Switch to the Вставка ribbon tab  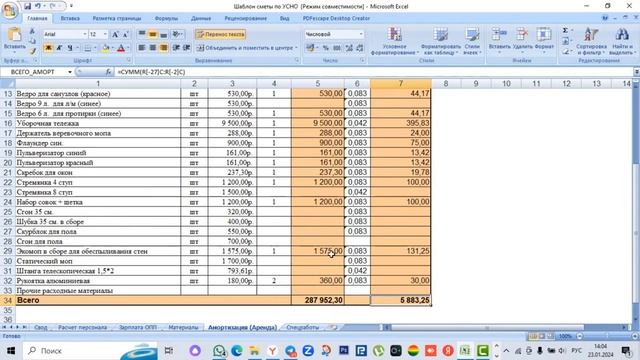click(x=70, y=18)
